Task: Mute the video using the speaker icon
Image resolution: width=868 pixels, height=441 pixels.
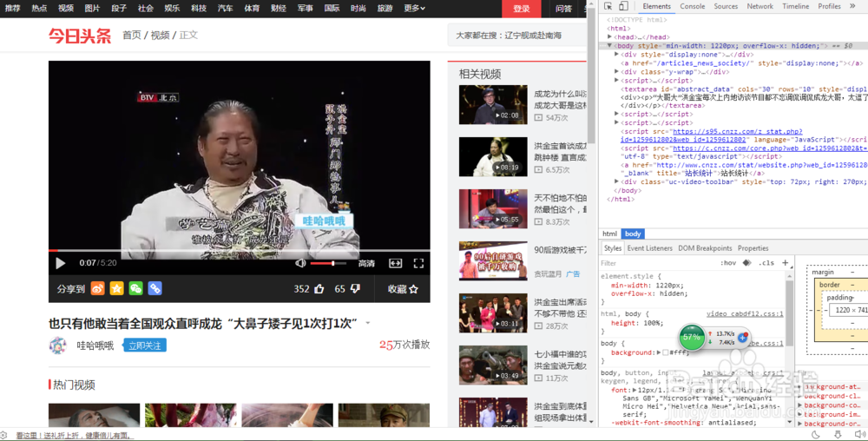Action: [300, 263]
